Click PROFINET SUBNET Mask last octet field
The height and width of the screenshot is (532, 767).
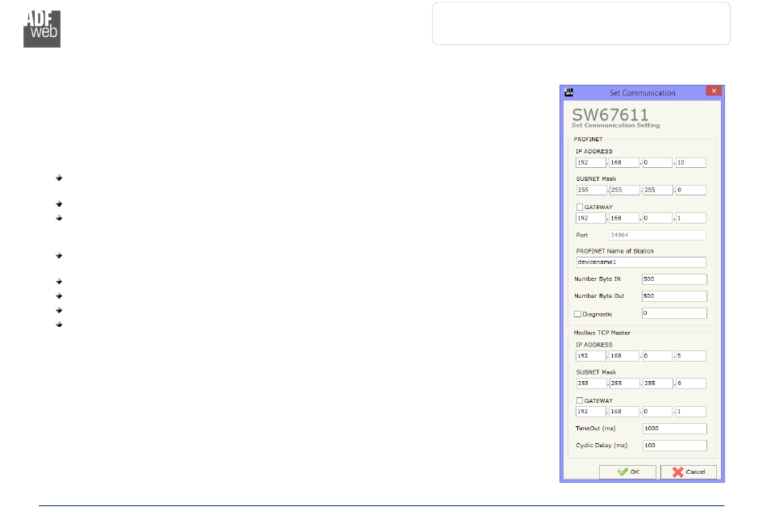690,190
